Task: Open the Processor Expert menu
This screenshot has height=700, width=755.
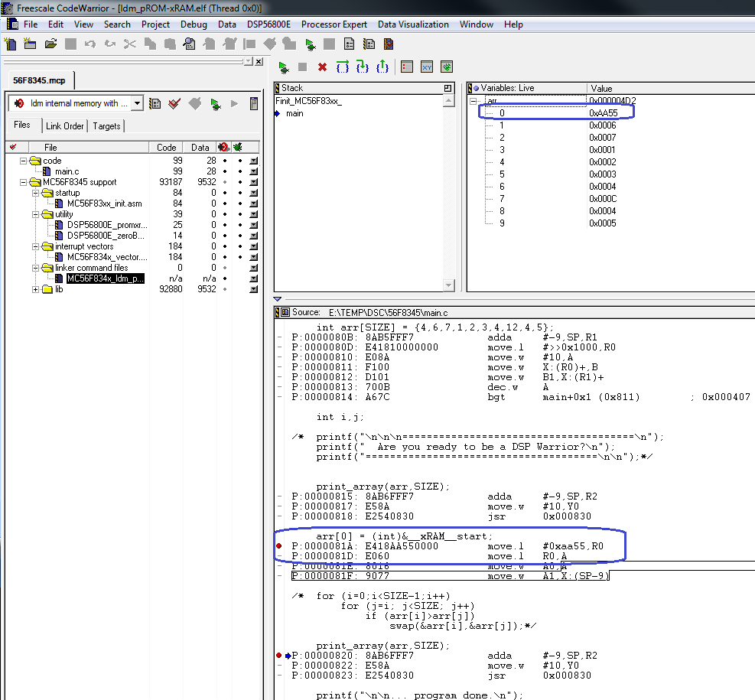Action: [x=334, y=24]
